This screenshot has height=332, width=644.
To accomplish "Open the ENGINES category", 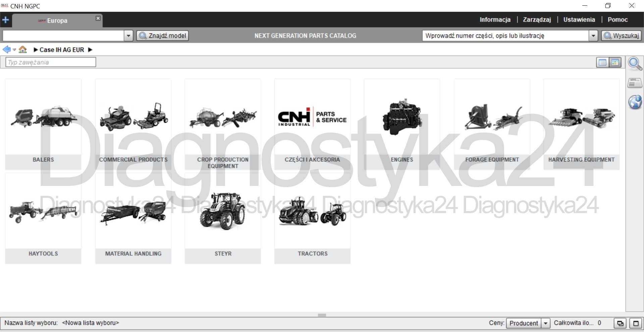I will [x=402, y=124].
